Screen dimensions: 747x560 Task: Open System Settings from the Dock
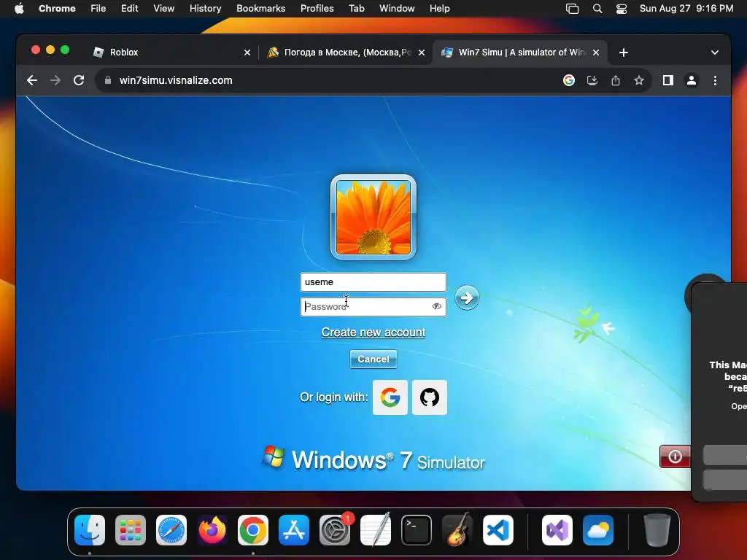click(334, 530)
